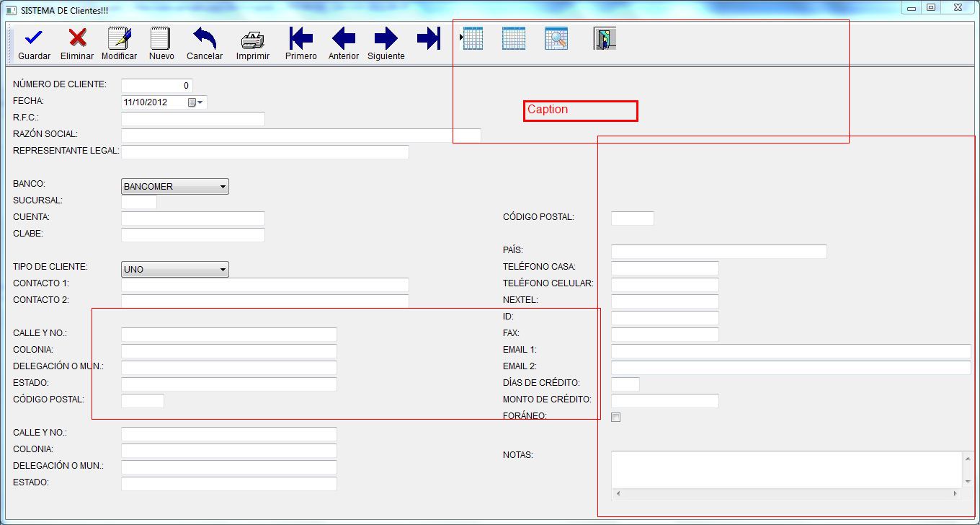The width and height of the screenshot is (980, 525).
Task: Click inside the R.F.C. input field
Action: click(193, 118)
